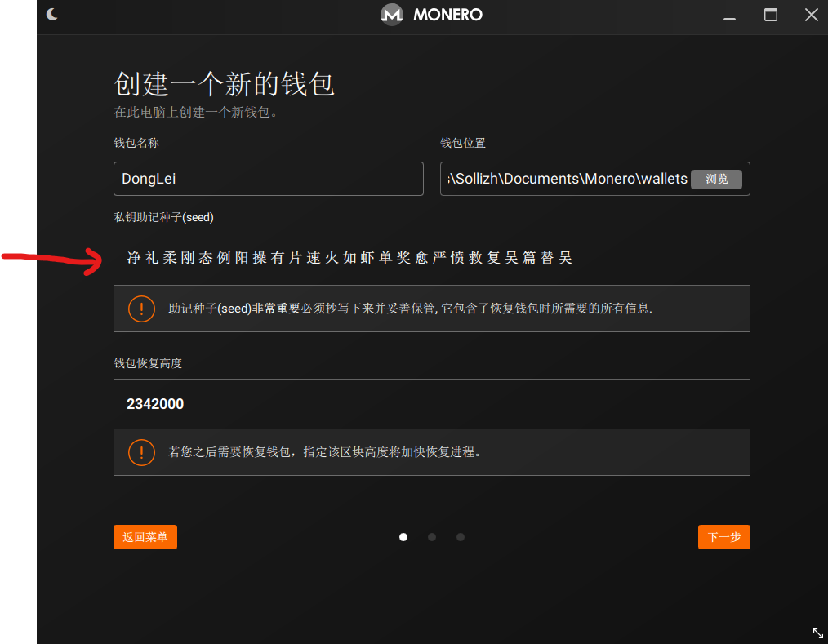Close the Monero wallet window
The height and width of the screenshot is (644, 828).
point(811,15)
